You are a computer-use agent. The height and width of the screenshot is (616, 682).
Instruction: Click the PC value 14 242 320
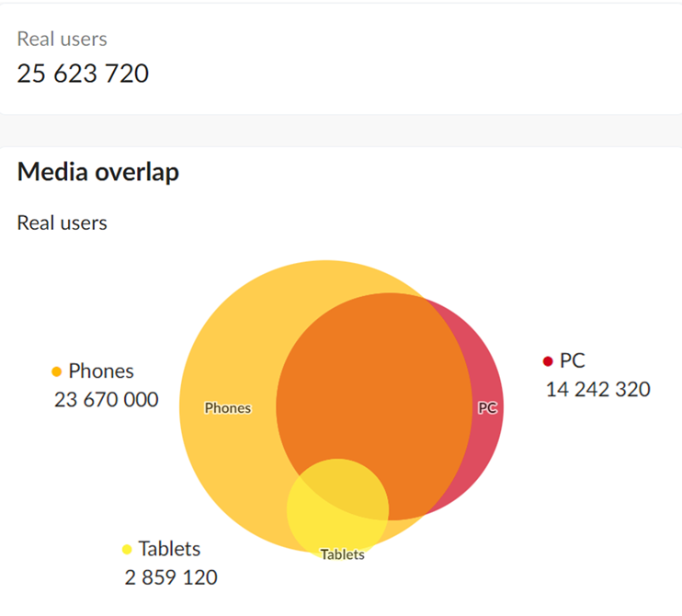598,389
